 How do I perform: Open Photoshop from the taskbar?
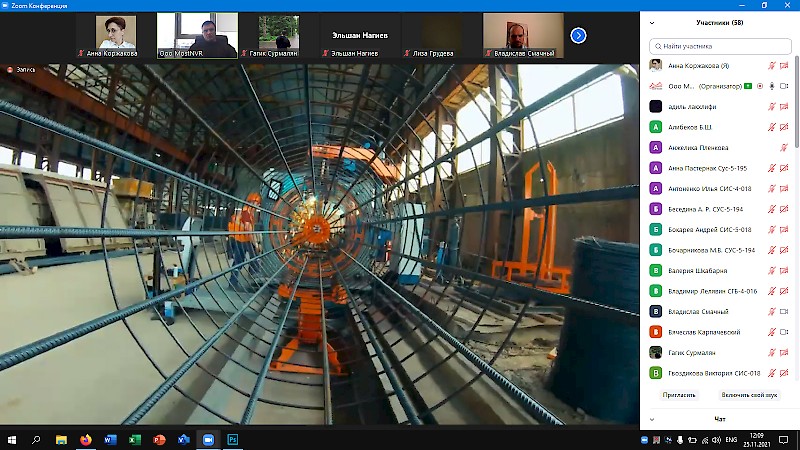pos(233,439)
